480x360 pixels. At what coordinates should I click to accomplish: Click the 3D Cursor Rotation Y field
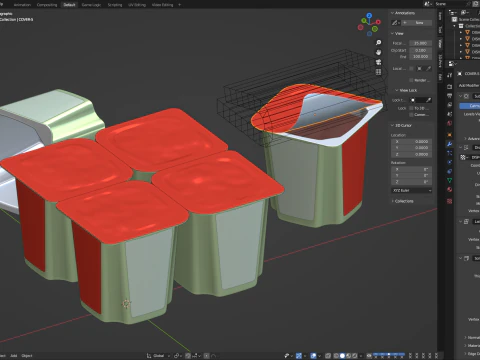click(x=412, y=175)
